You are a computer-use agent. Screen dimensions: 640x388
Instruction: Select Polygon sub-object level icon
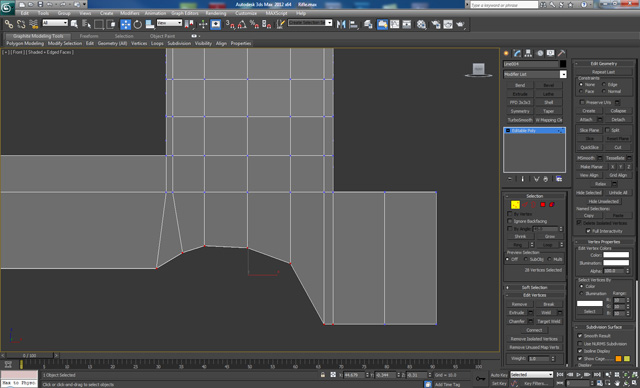pyautogui.click(x=542, y=205)
